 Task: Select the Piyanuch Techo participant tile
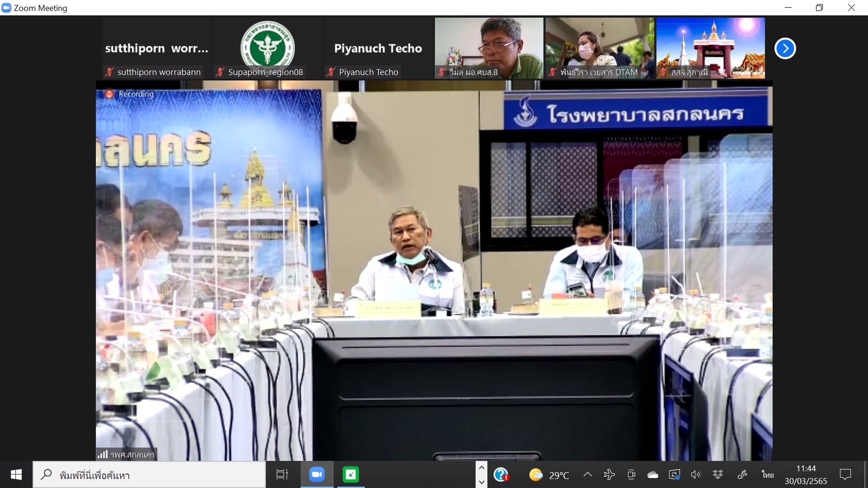tap(378, 48)
